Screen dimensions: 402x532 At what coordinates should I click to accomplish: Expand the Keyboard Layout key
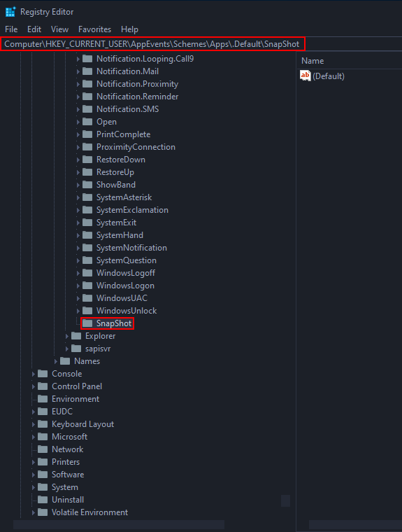click(x=34, y=424)
